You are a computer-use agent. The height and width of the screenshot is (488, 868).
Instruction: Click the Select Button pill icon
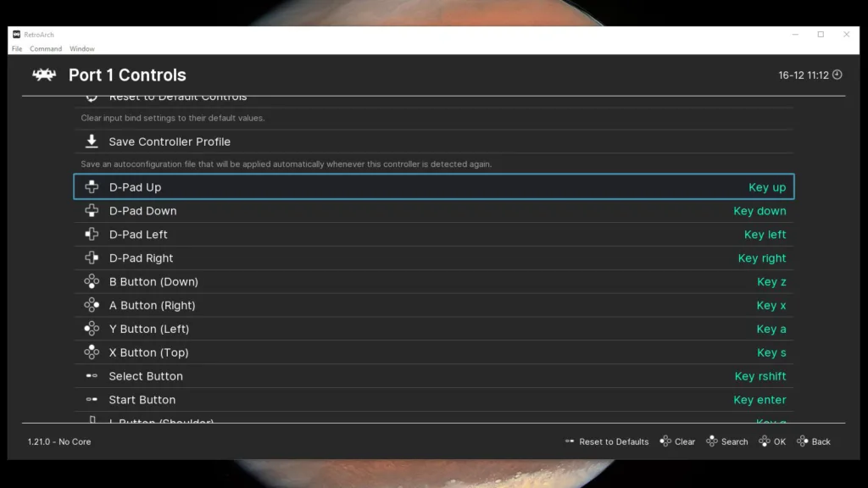point(92,376)
